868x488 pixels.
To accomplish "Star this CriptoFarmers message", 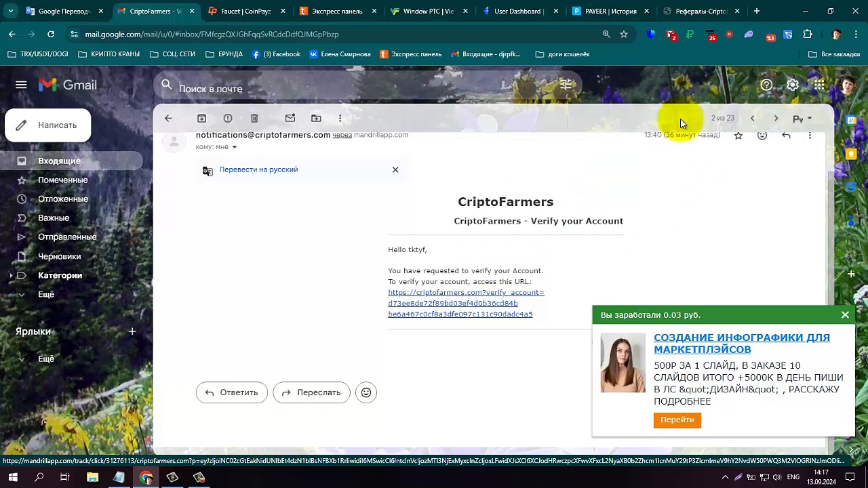I will 738,136.
